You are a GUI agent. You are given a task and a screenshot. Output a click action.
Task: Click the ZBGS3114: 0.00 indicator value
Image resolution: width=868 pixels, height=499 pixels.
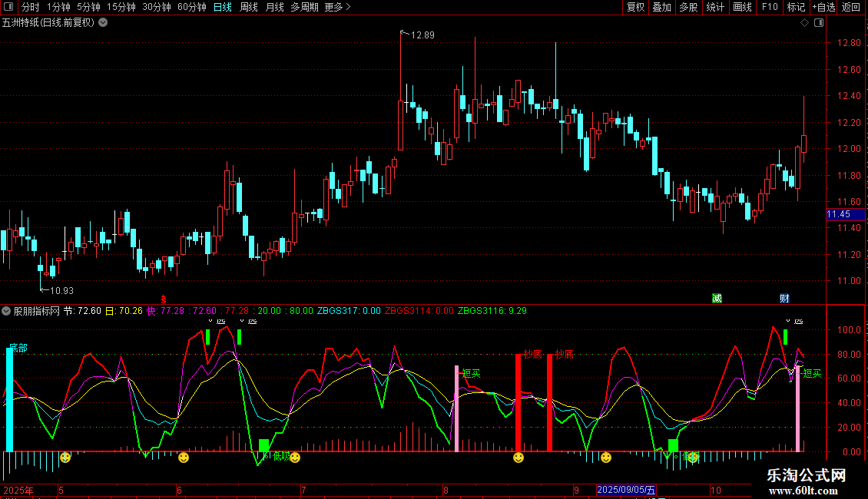pos(419,311)
